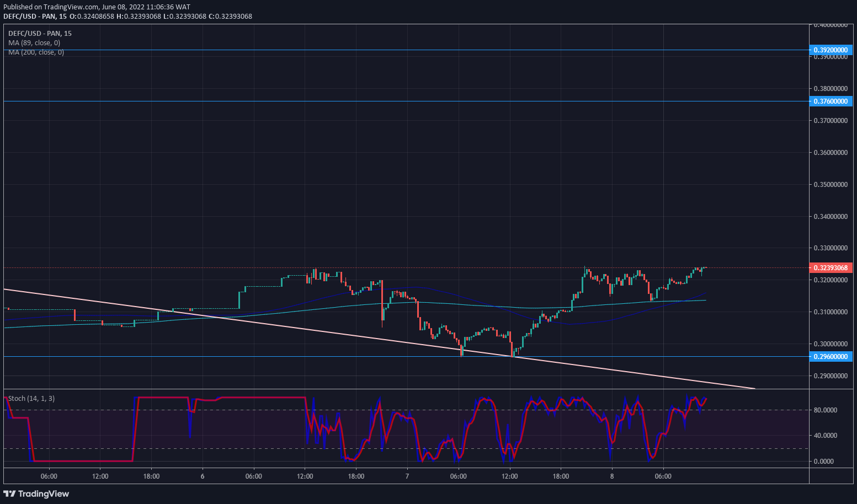
Task: Click the 80.0000 stochastic scale label
Action: pos(826,410)
